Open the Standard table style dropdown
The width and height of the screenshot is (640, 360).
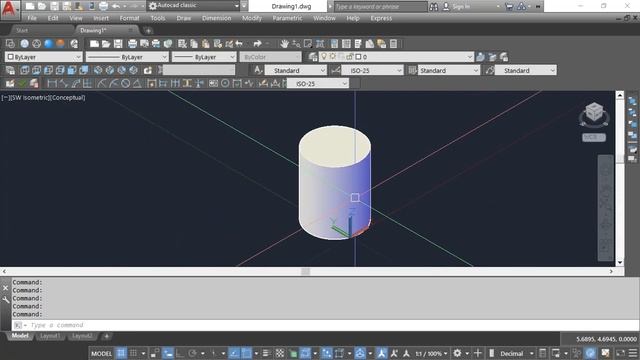[449, 70]
